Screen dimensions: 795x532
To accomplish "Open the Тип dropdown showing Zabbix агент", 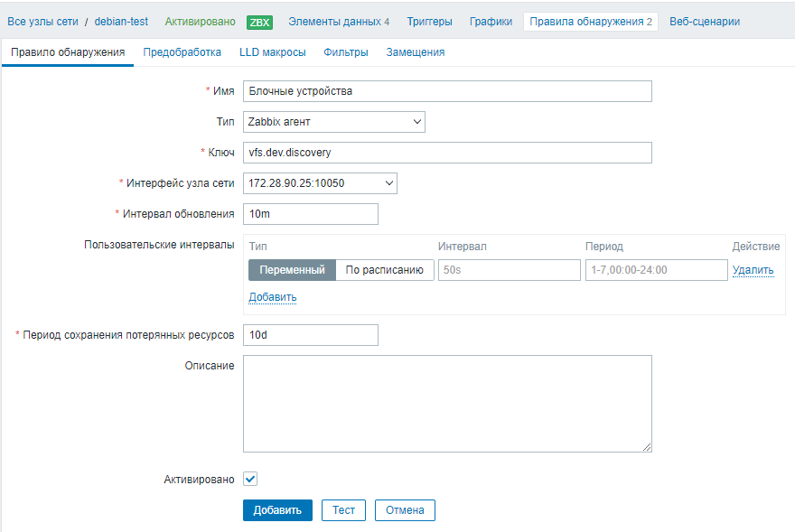I will point(334,122).
